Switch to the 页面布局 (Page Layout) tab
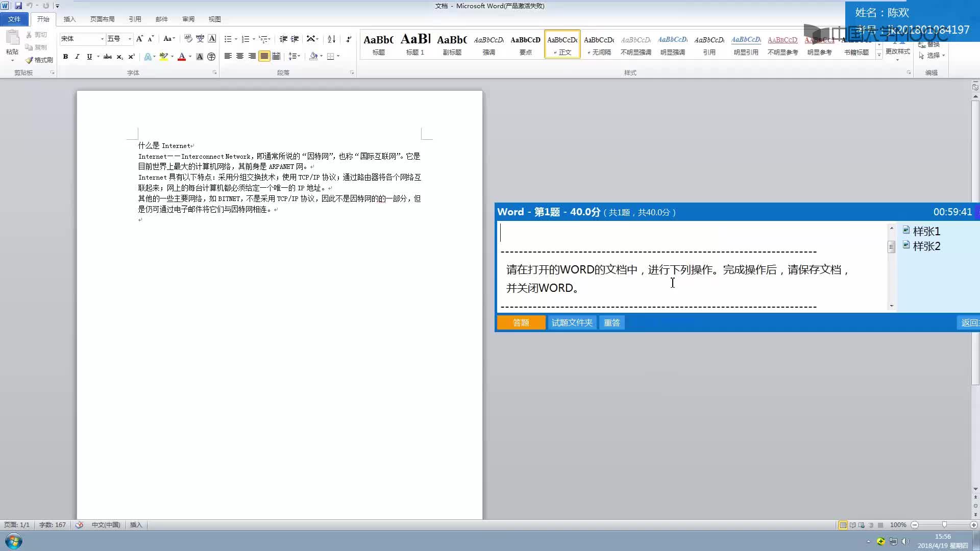Viewport: 980px width, 551px height. pos(102,19)
